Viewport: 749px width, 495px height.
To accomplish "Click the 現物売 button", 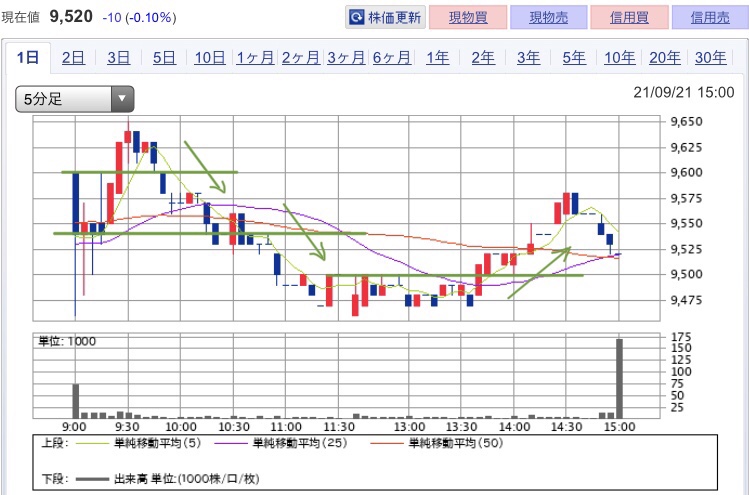I will pyautogui.click(x=548, y=18).
